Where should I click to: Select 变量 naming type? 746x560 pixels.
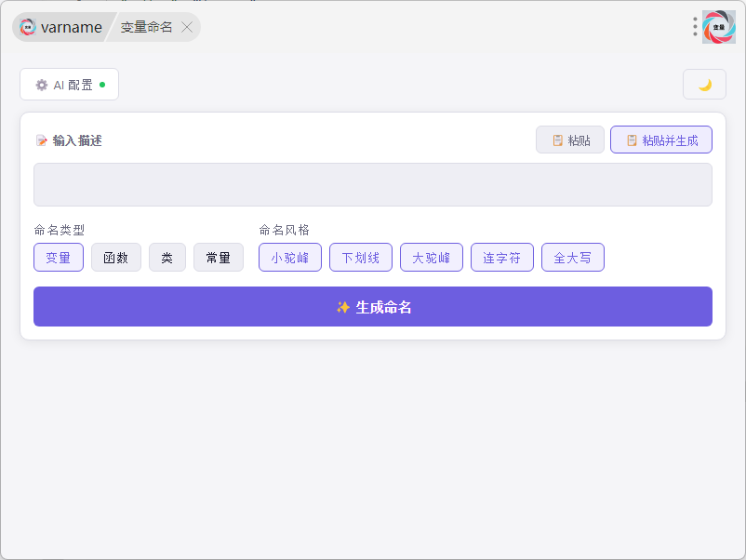click(x=59, y=258)
